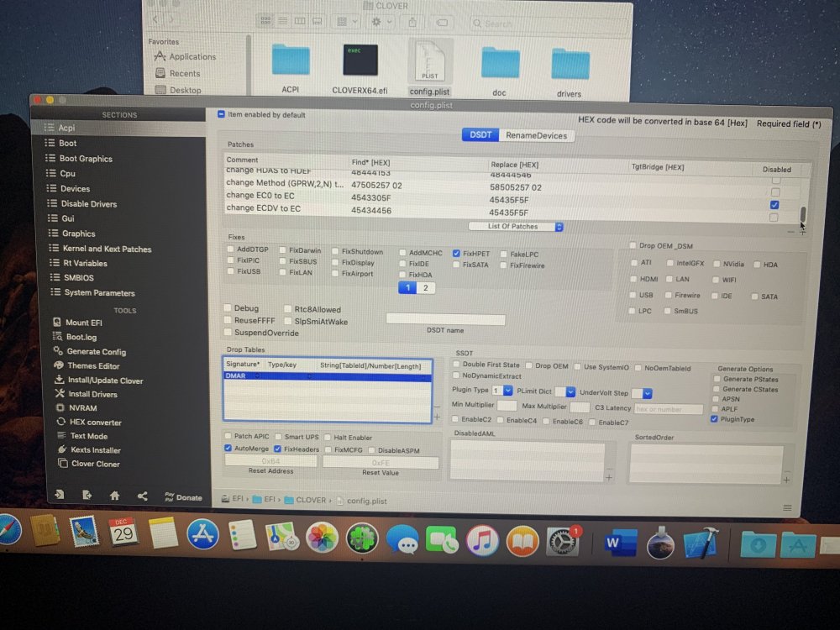Add a row to Drop Tables
Viewport: 840px width, 630px height.
click(437, 417)
